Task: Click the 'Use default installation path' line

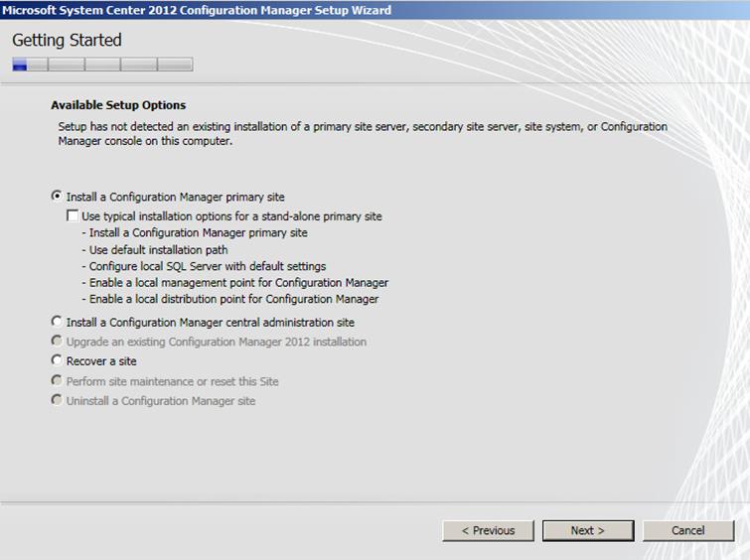Action: pos(158,250)
